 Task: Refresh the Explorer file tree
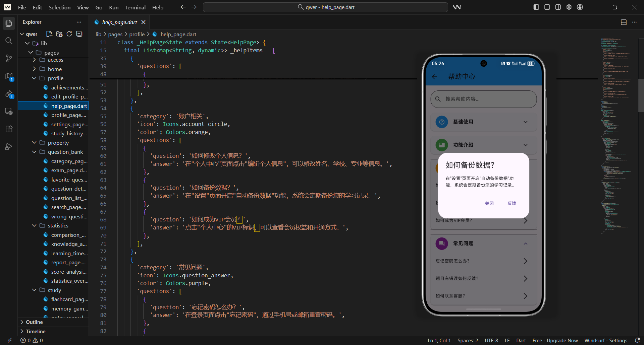pos(69,34)
